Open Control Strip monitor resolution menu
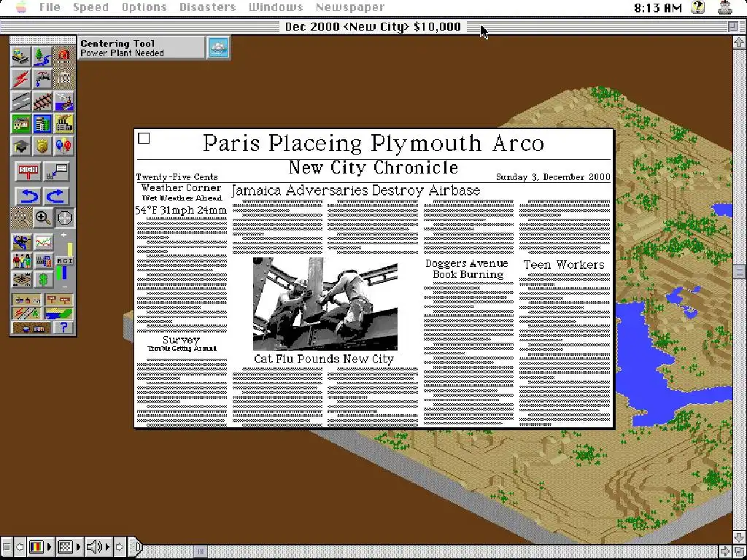747x560 pixels. click(x=69, y=547)
